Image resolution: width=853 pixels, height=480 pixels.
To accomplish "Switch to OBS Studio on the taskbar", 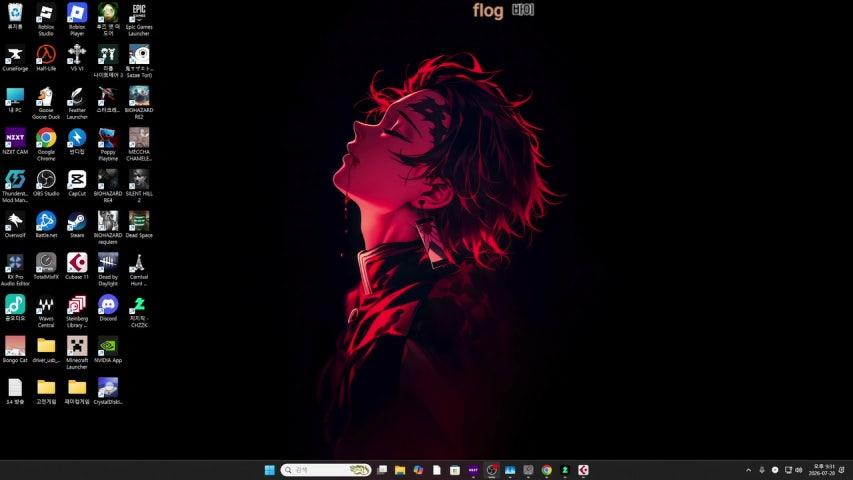I will point(492,470).
